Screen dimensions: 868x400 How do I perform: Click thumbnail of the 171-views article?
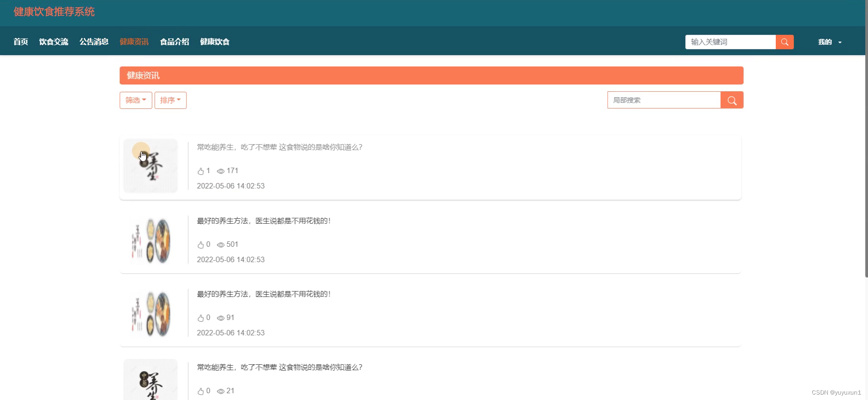(151, 166)
